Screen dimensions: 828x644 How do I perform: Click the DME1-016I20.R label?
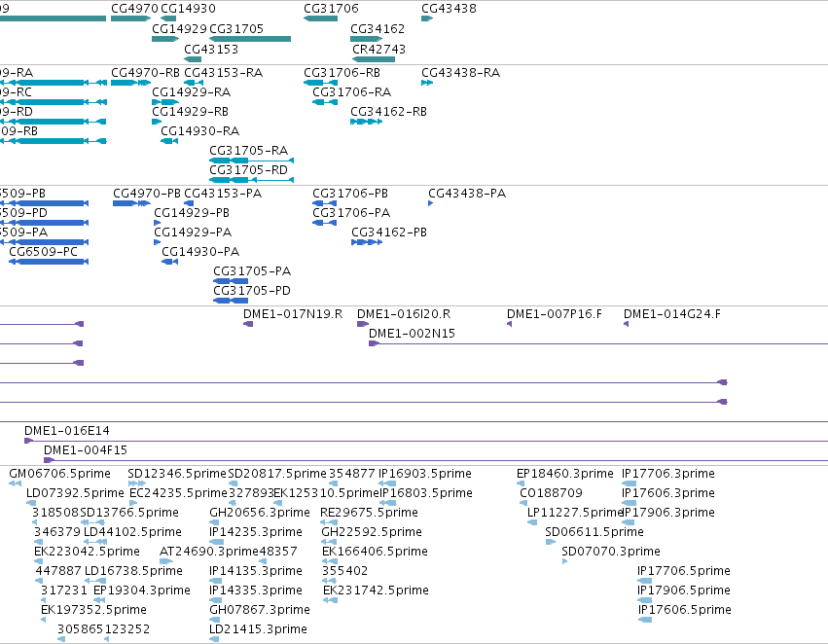[x=404, y=314]
